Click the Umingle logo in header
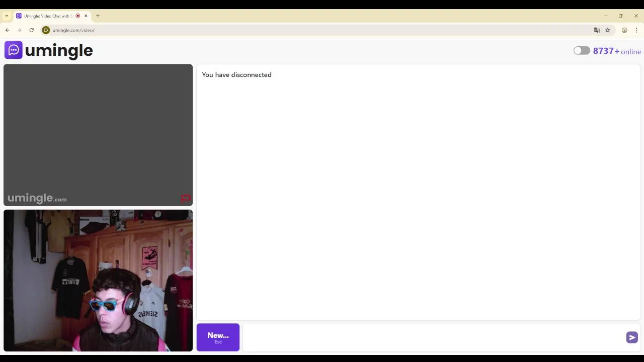The image size is (644, 362). tap(49, 50)
